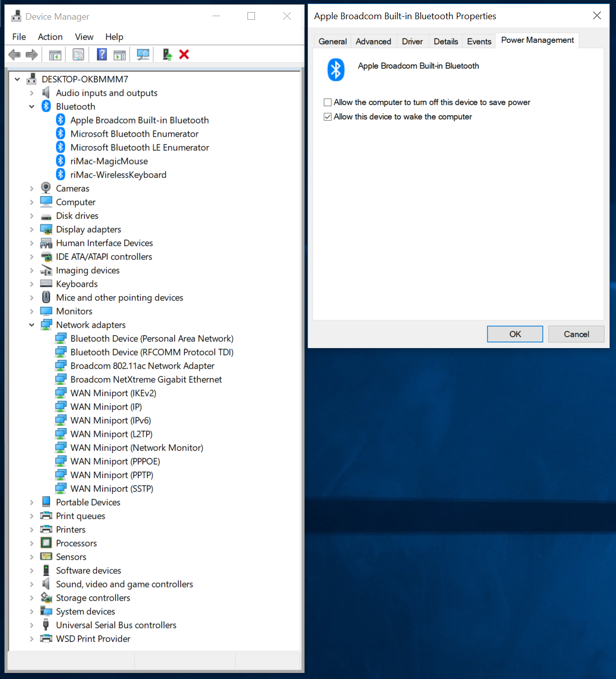Image resolution: width=616 pixels, height=679 pixels.
Task: Expand Audio inputs and outputs
Action: pos(31,93)
